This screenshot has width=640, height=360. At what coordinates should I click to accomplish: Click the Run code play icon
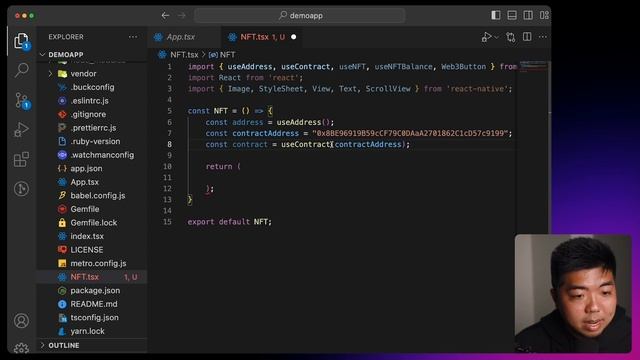pyautogui.click(x=486, y=37)
